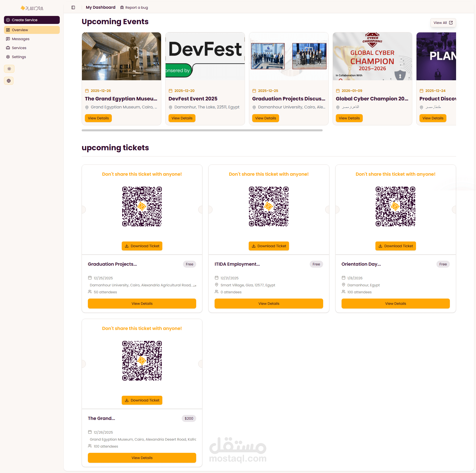Open the Graduation Projects event thumbnail
This screenshot has width=476, height=473.
(289, 56)
